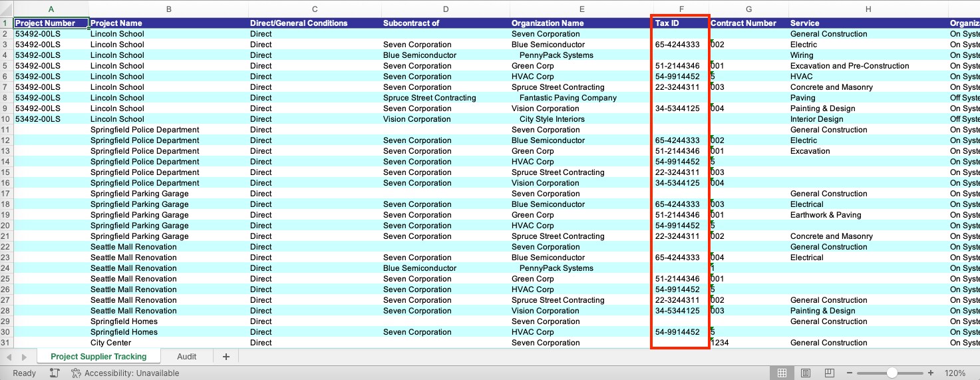Select column B header
The width and height of the screenshot is (980, 380).
(169, 9)
